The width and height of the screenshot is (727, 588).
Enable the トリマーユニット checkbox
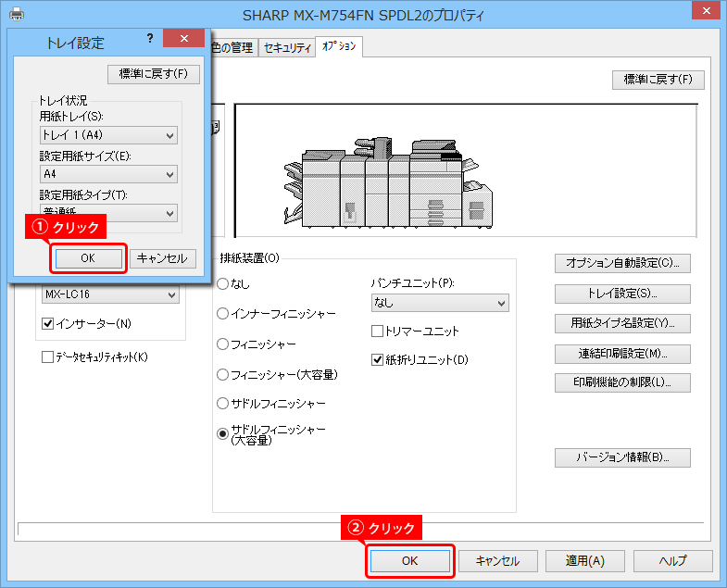tap(377, 332)
